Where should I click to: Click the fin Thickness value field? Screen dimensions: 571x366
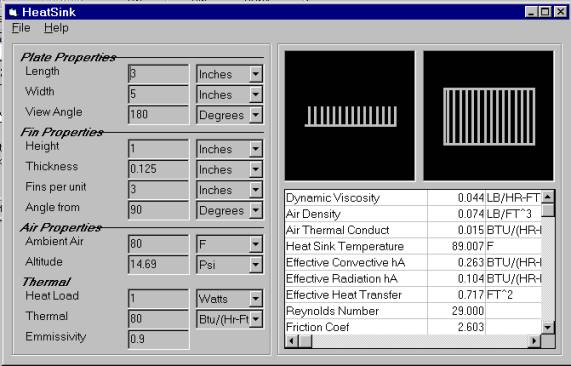(x=158, y=169)
